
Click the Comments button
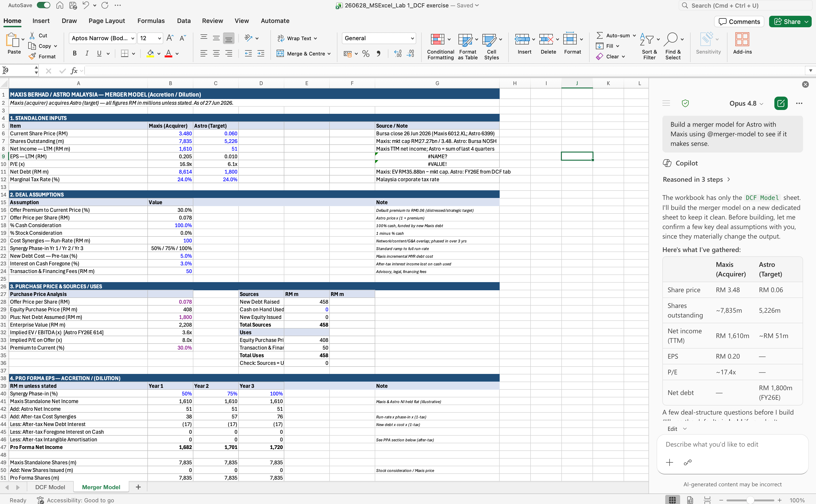pos(739,21)
